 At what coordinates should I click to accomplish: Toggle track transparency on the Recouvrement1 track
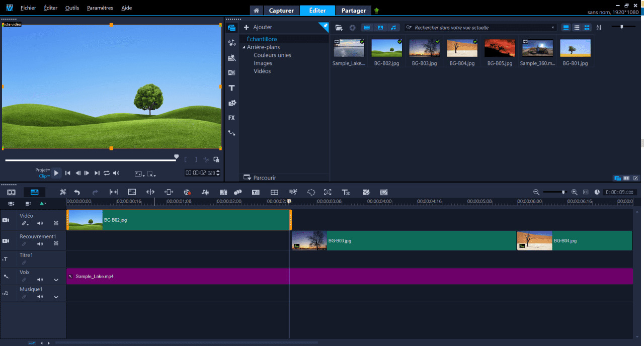coord(56,243)
